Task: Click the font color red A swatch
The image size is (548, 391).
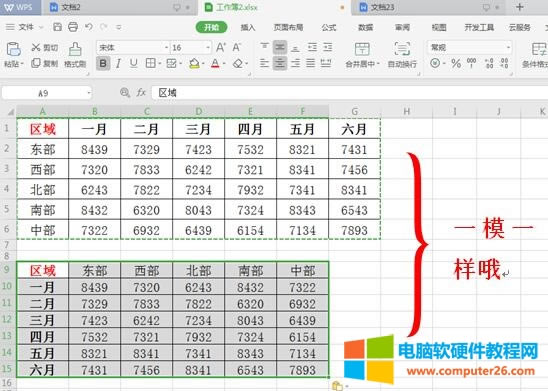Action: (x=215, y=64)
